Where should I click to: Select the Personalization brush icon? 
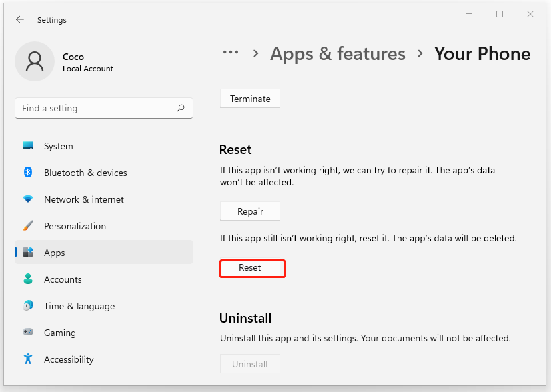click(27, 226)
